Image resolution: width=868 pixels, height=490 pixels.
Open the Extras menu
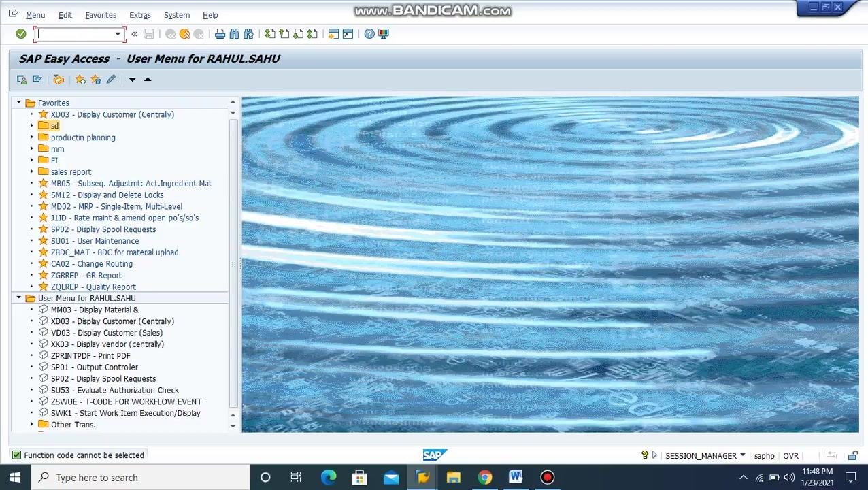point(140,15)
